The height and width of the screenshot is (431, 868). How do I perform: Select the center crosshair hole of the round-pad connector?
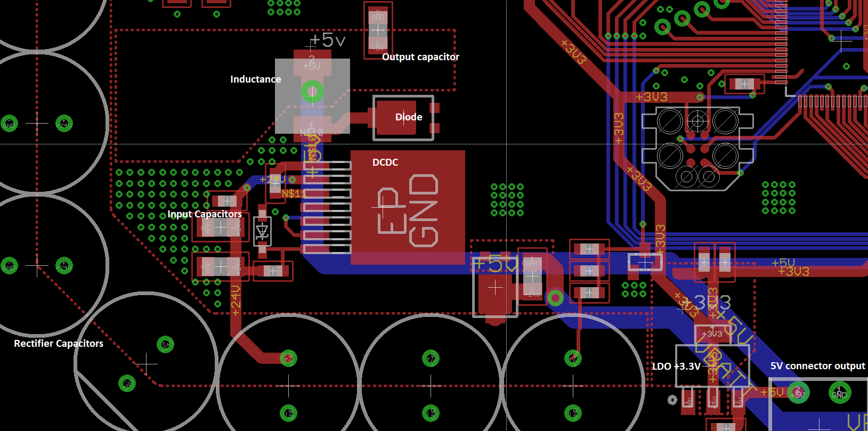click(697, 121)
